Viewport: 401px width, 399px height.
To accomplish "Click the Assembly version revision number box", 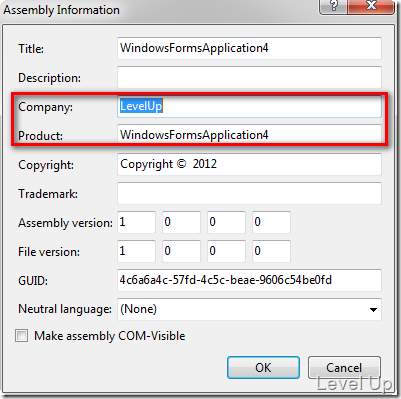I will [271, 222].
